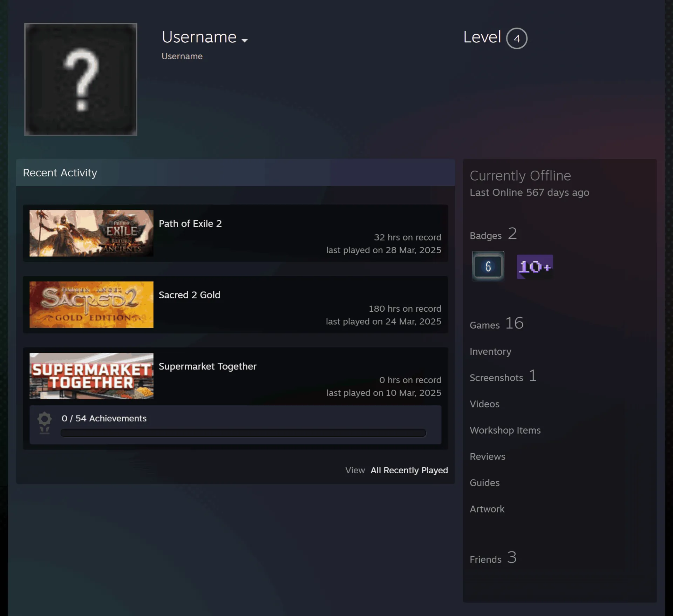The height and width of the screenshot is (616, 673).
Task: Open the Sacred 2 Gold game thumbnail
Action: click(91, 304)
